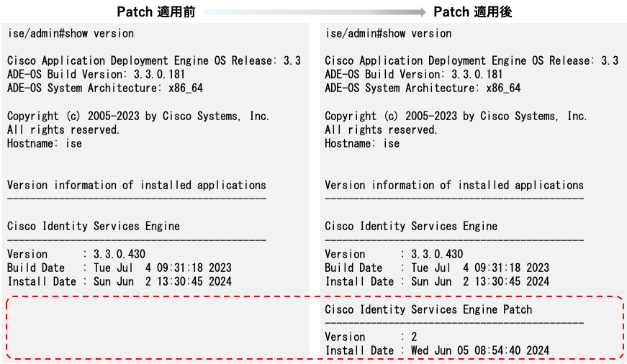This screenshot has width=627, height=364.
Task: Click the 'Patch 適用前' heading
Action: coord(156,12)
